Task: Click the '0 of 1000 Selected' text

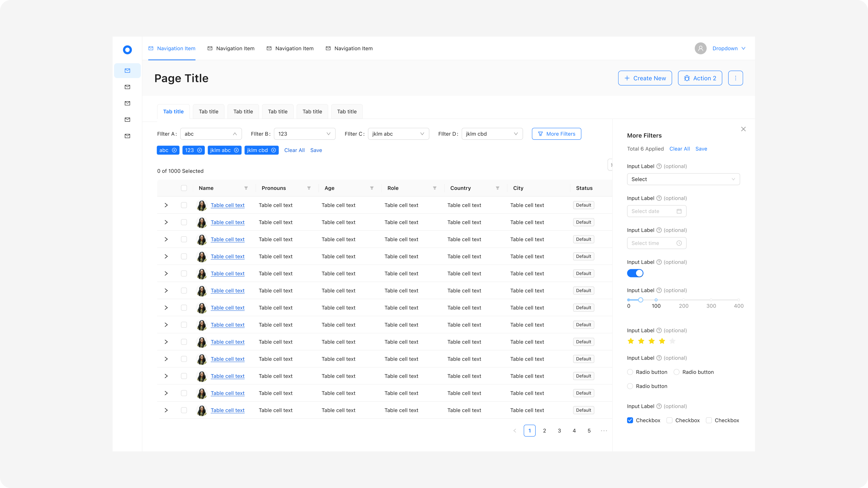Action: pyautogui.click(x=180, y=171)
